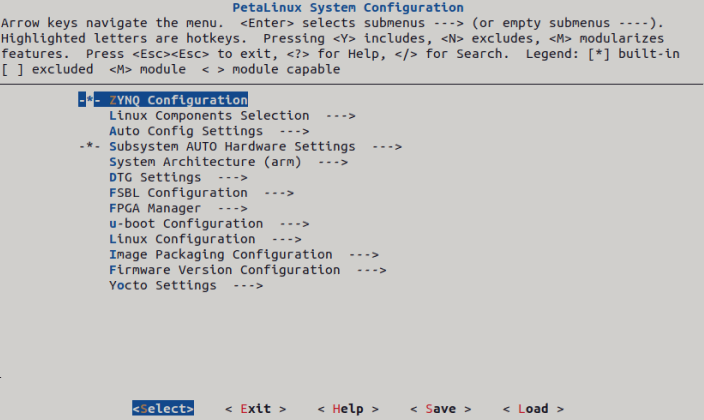Click the Help button
704x420 pixels.
tap(348, 409)
